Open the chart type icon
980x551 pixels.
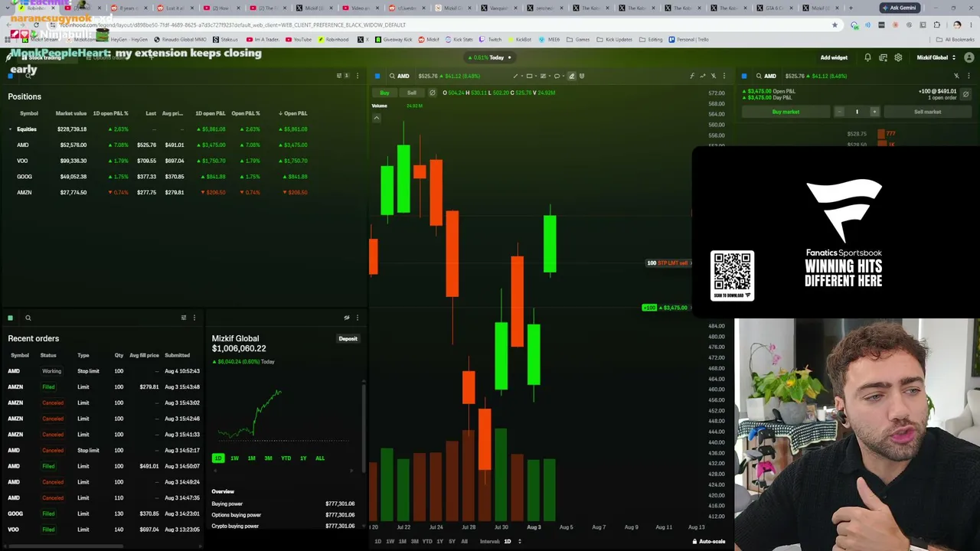[x=703, y=76]
